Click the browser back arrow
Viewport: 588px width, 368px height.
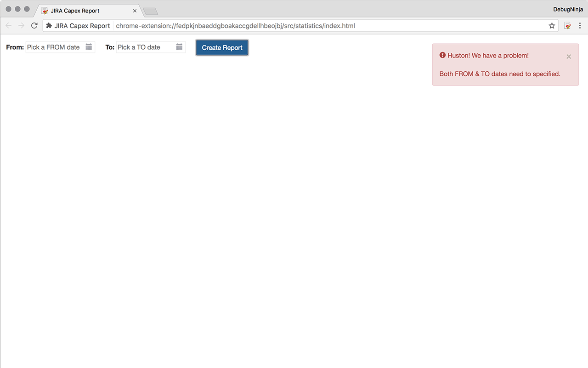click(x=8, y=26)
